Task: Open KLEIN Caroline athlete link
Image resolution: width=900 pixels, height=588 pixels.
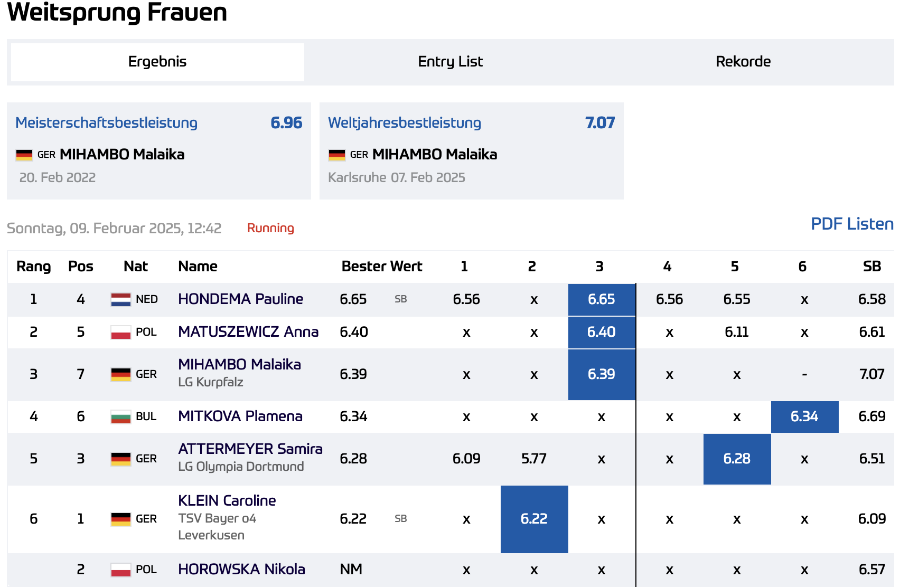Action: [x=227, y=500]
